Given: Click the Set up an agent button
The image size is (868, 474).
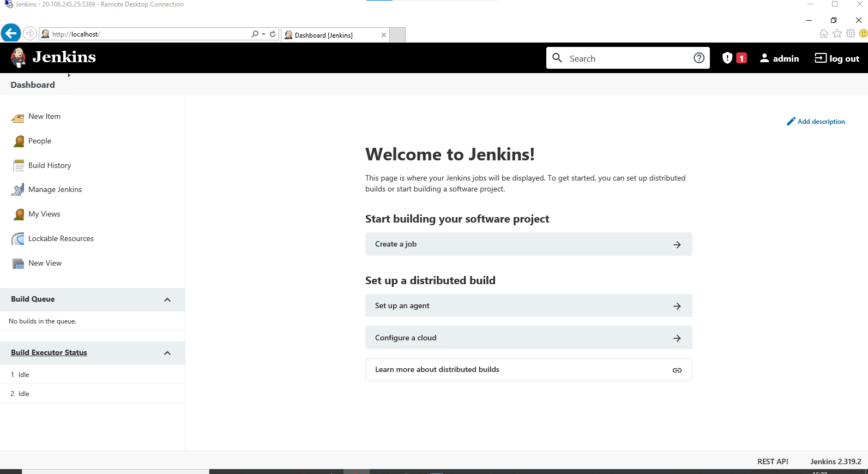Looking at the screenshot, I should click(x=529, y=306).
